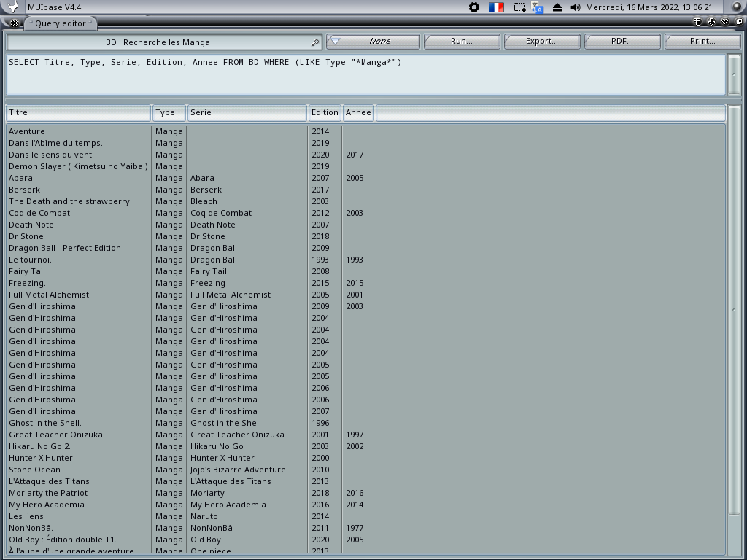Click the query name field BD : Recherche les Manga
The image size is (747, 560).
[164, 42]
